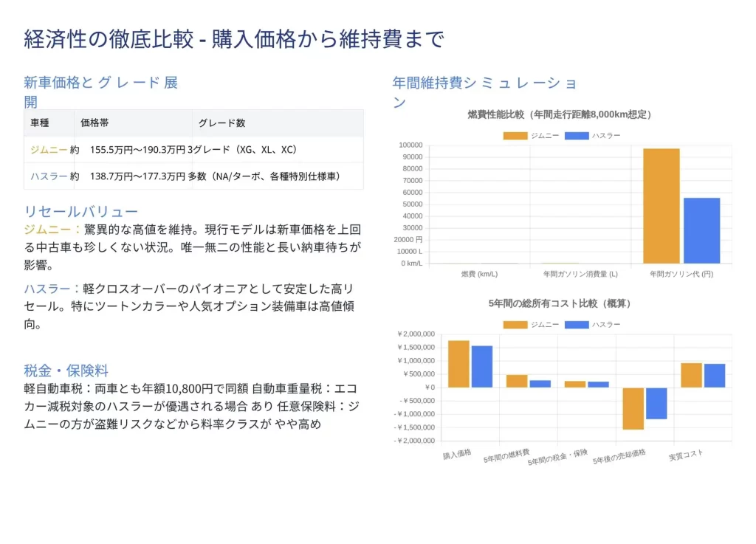
Task: Click the 年間ガソリン消費量 (L) axis label
Action: (x=580, y=274)
